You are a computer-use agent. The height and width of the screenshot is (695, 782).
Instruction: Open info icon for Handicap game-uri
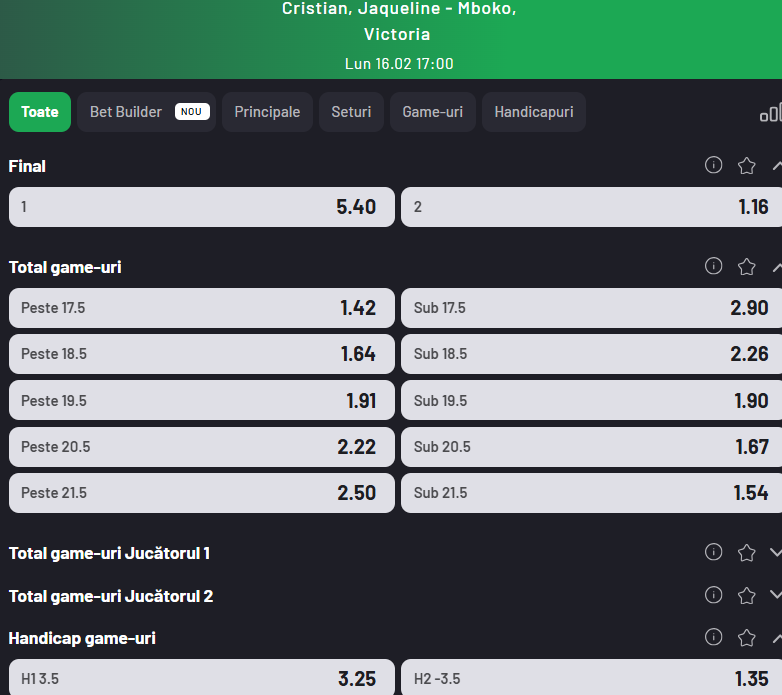(713, 637)
